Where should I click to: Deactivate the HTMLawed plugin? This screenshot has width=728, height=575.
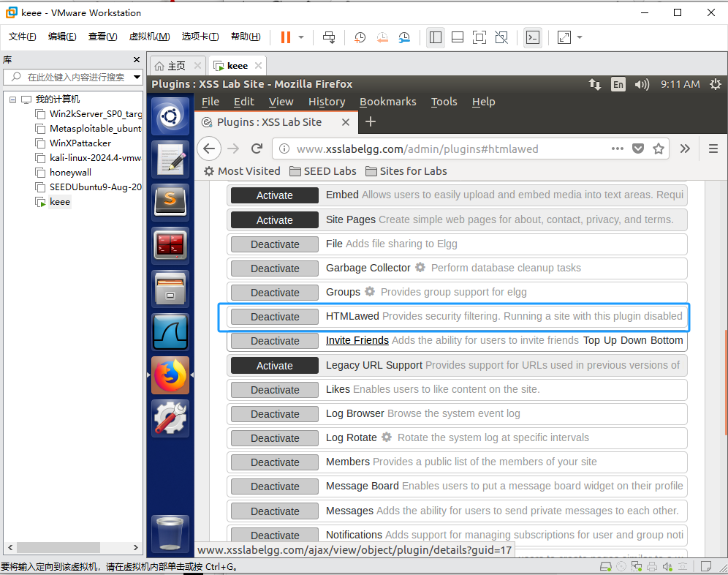(275, 317)
